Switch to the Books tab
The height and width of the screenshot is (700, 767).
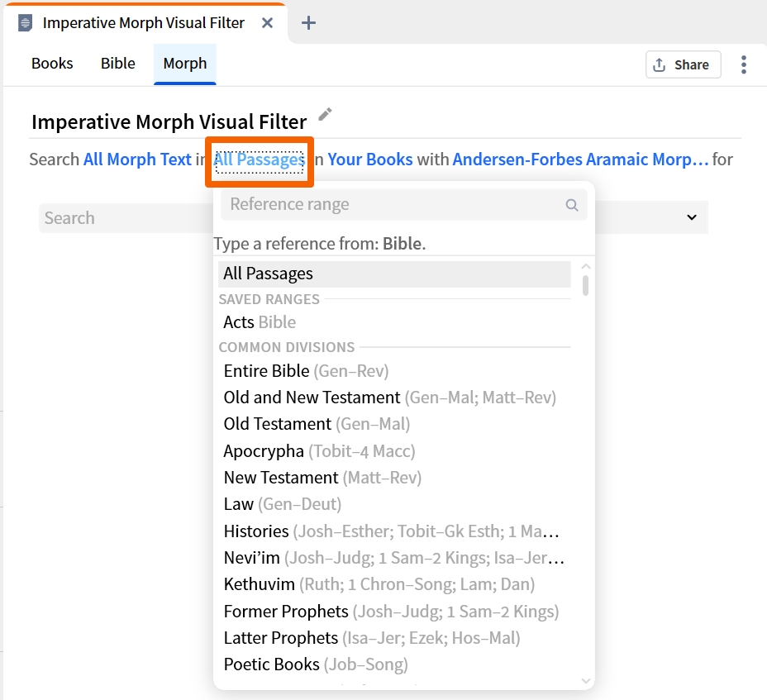(52, 64)
